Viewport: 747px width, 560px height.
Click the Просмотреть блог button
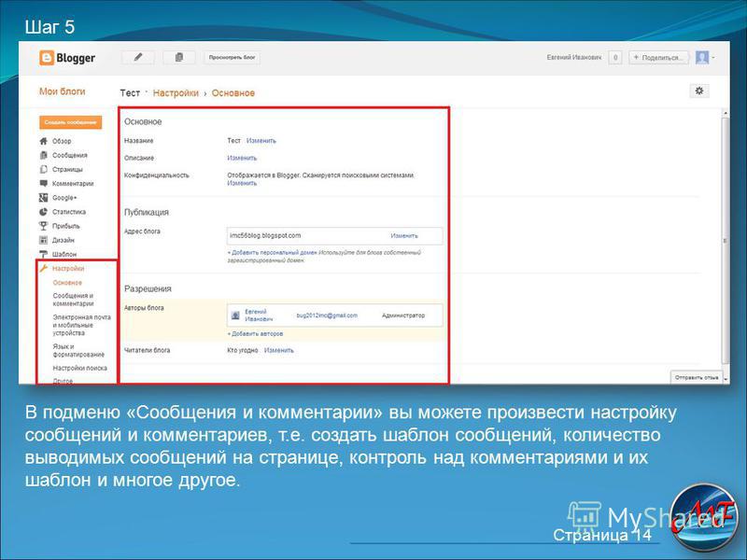pos(232,57)
